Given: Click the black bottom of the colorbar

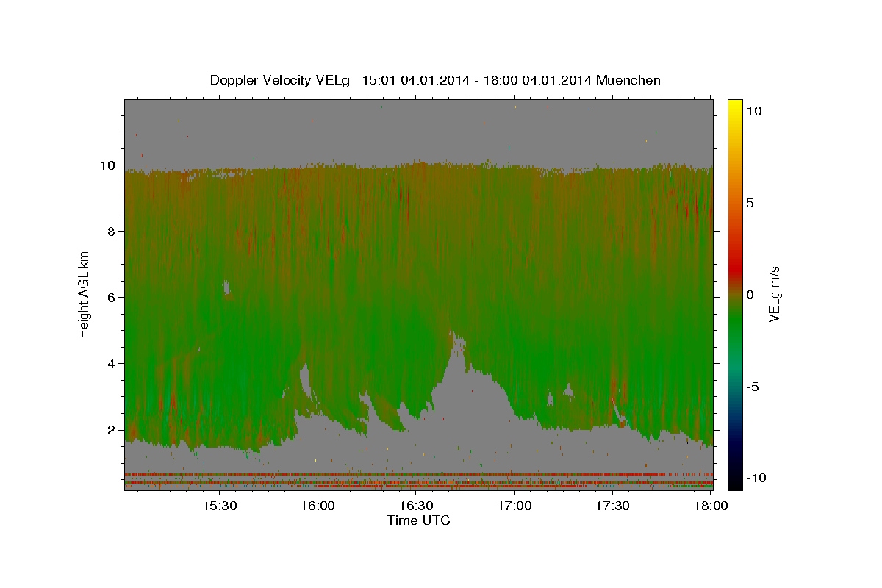Looking at the screenshot, I should pos(735,484).
